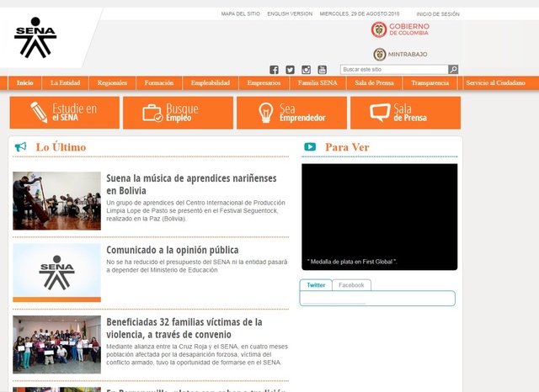The width and height of the screenshot is (539, 392).
Task: Open Mapa del Sitio link
Action: [240, 13]
